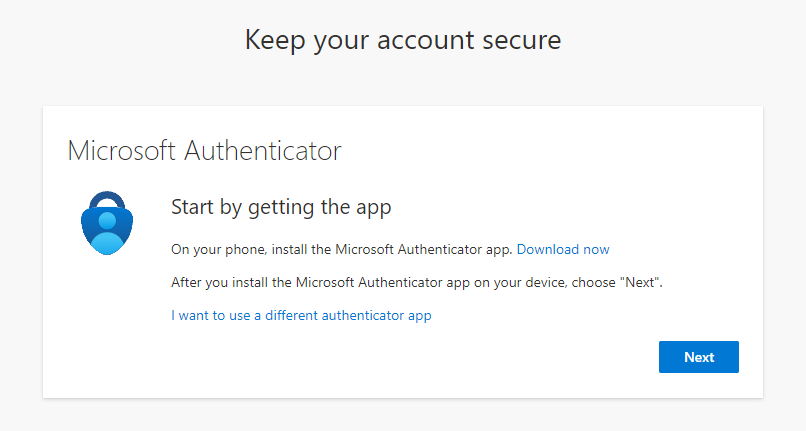Click the quoted "Next" word in the instructions
Screen dimensions: 806x431
(x=639, y=282)
